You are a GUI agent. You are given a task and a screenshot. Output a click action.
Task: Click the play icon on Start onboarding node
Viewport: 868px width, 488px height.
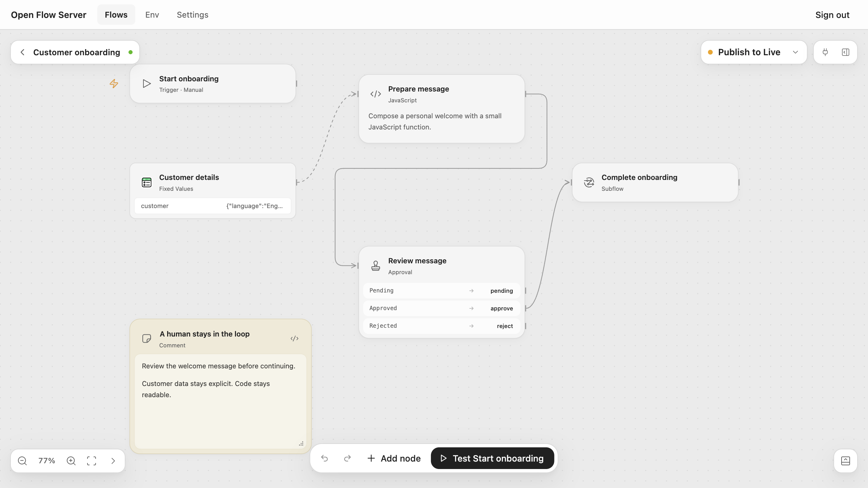tap(146, 84)
